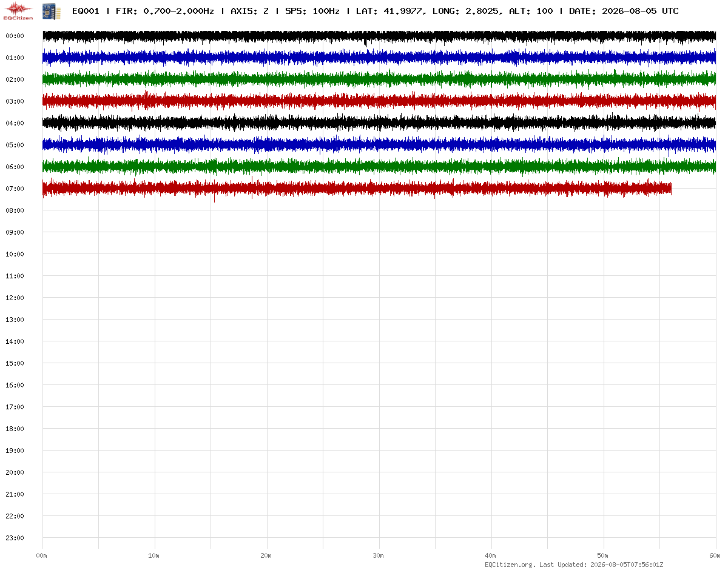
Task: Click the red 03:00 seismic trace
Action: point(379,100)
